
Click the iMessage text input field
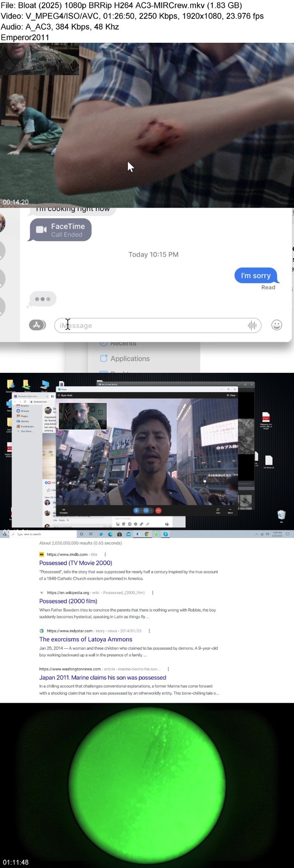157,325
